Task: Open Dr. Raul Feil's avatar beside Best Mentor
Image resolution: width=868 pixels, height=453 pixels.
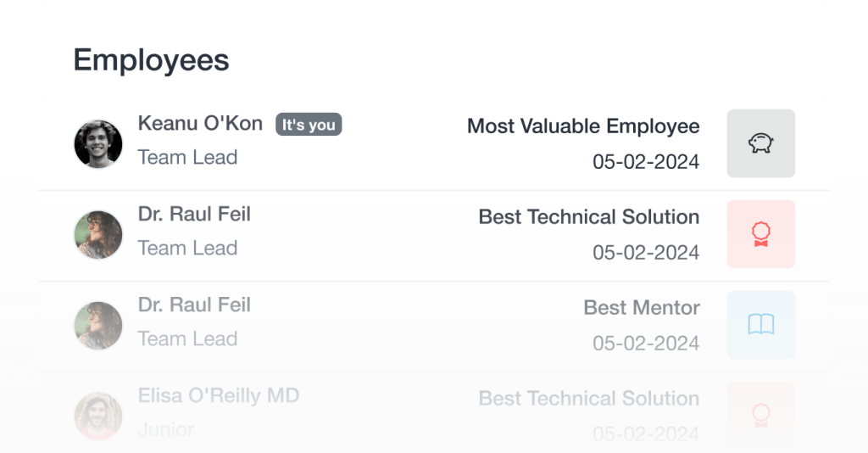Action: pyautogui.click(x=98, y=325)
